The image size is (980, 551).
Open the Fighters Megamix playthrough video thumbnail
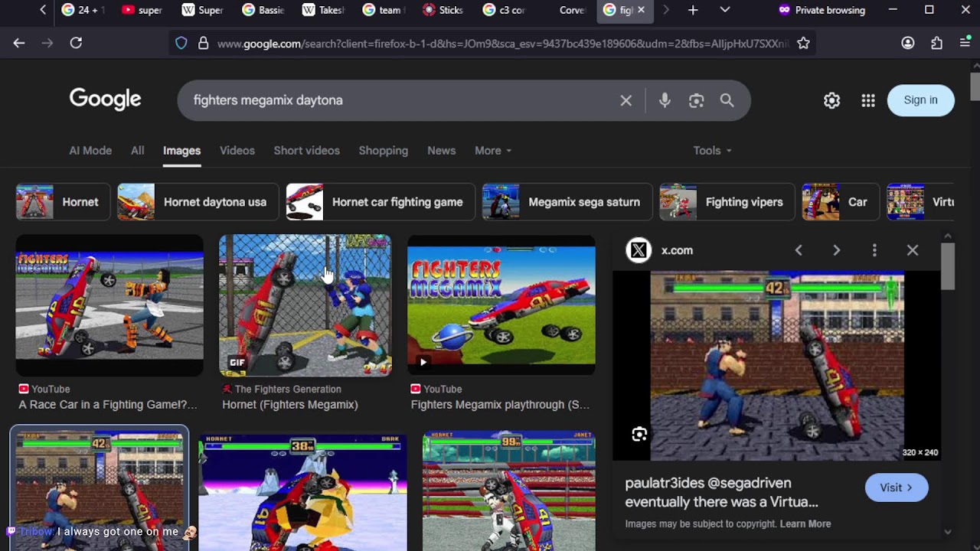501,305
